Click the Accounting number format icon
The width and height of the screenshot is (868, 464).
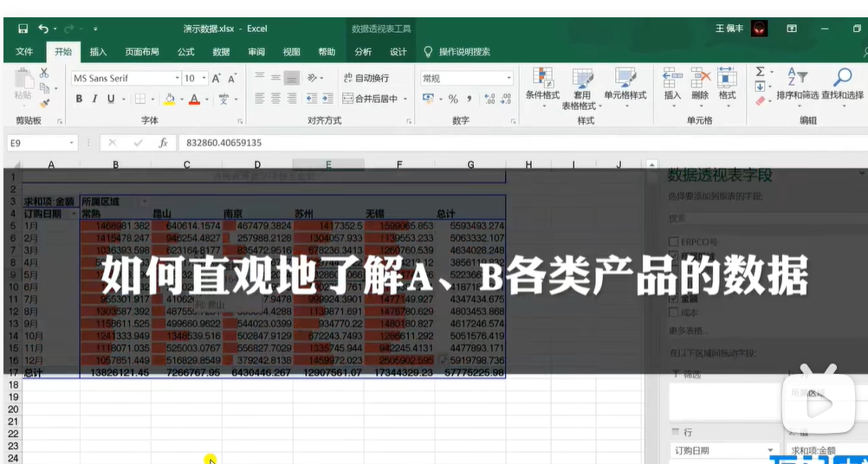point(428,99)
